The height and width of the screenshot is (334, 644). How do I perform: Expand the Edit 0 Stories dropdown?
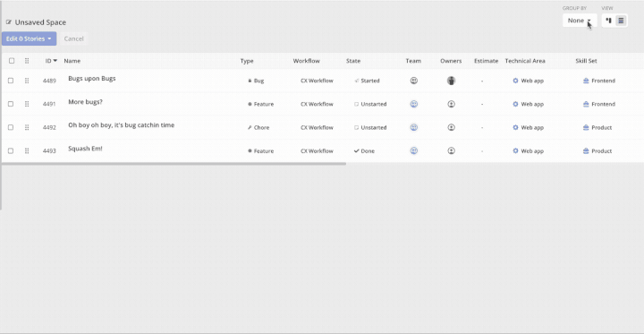(29, 39)
